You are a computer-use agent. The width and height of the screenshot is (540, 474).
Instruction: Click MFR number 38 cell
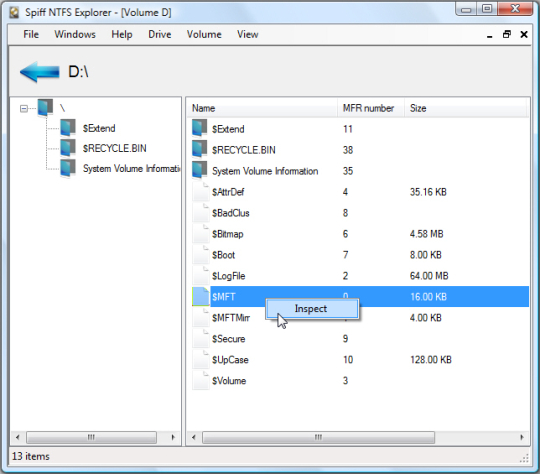[348, 150]
